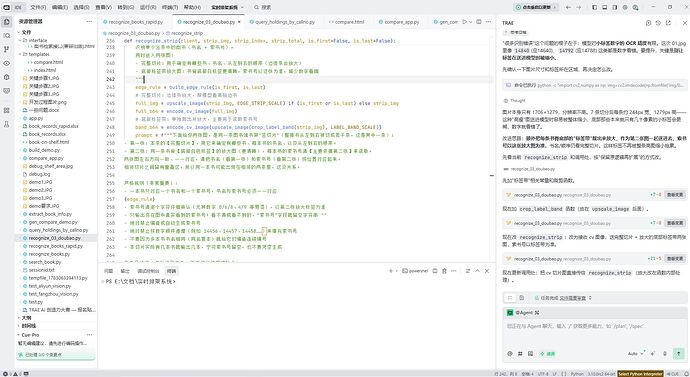This screenshot has width=690, height=377.
Task: Expand the Timeline section in sidebar
Action: (x=28, y=326)
